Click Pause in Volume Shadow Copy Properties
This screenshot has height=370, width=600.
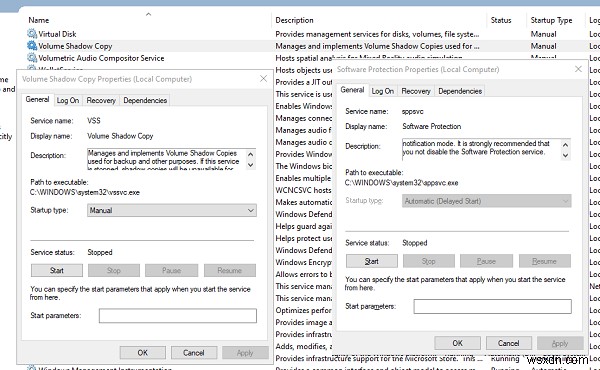tap(171, 271)
